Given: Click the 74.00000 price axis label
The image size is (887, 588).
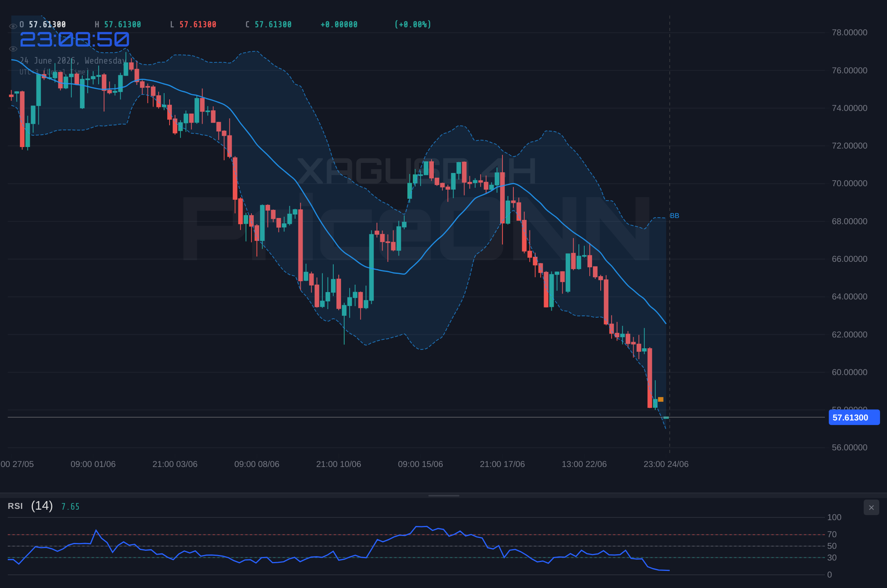Looking at the screenshot, I should [849, 108].
